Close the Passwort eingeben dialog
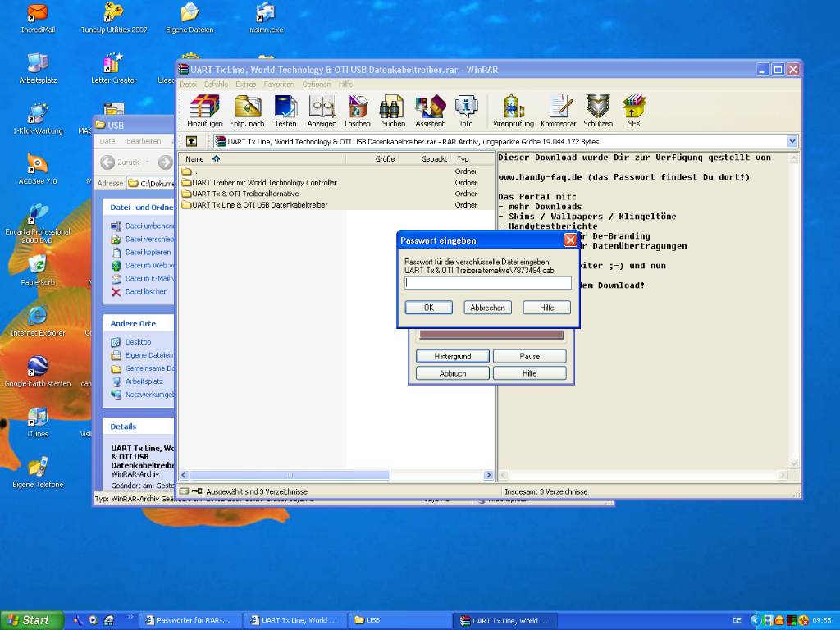The image size is (840, 630). click(571, 240)
